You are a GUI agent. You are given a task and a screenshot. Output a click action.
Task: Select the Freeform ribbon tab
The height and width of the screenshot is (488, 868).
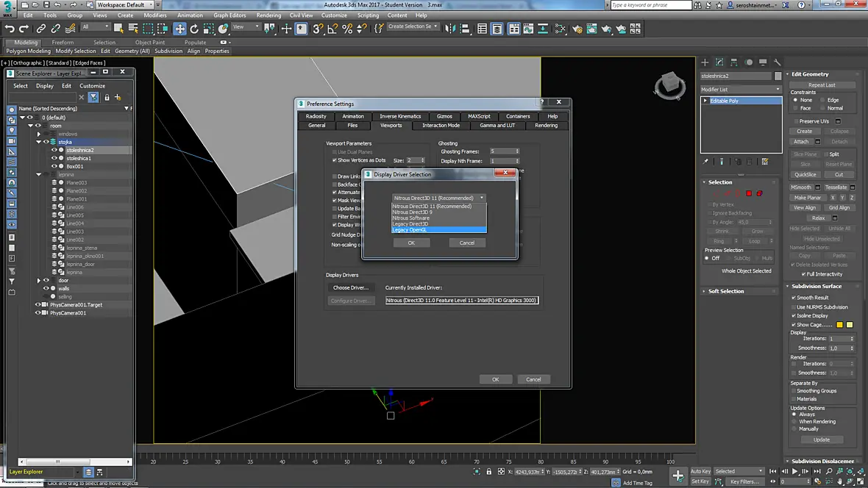(63, 42)
